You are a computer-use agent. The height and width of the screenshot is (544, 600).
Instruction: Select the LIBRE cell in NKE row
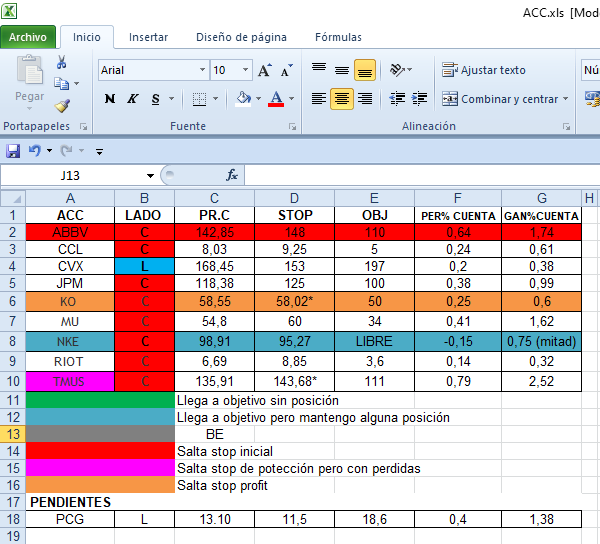point(374,341)
